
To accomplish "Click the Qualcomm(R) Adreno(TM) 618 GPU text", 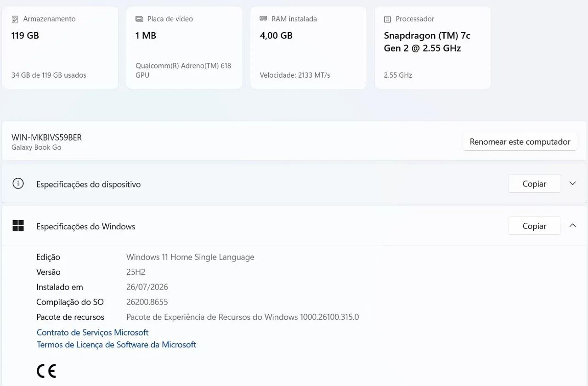I will (x=183, y=70).
